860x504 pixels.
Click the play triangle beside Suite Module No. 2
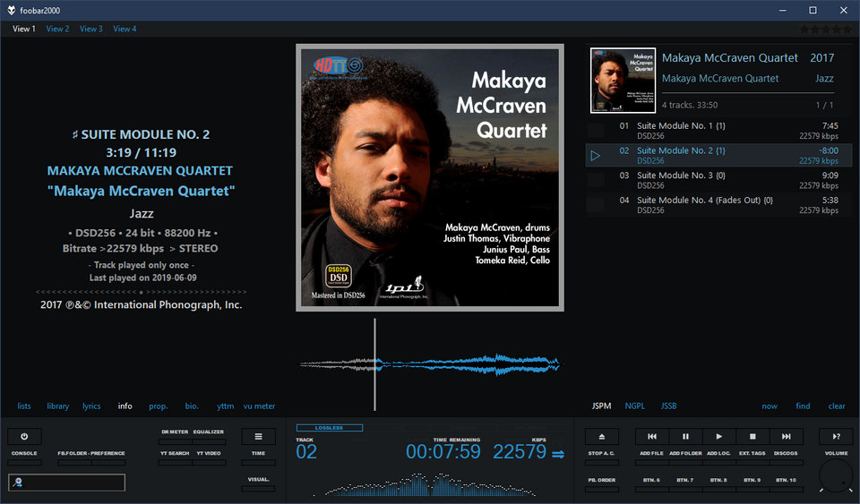(x=595, y=156)
